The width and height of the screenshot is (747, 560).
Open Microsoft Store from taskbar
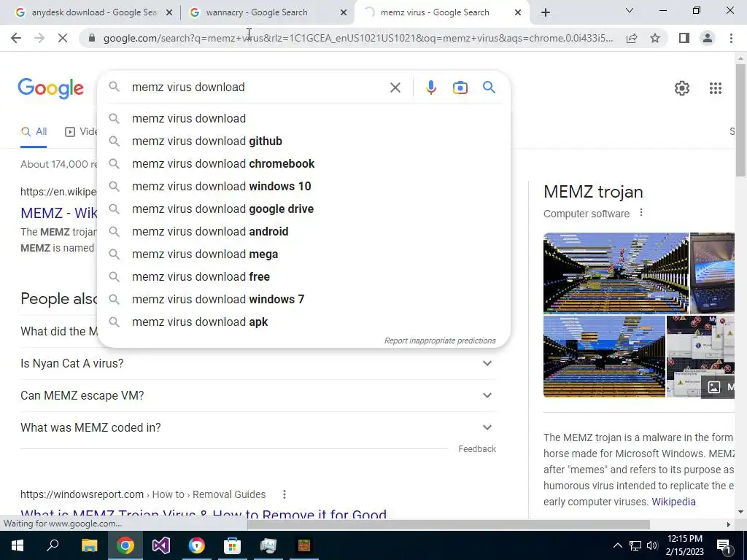pos(233,545)
